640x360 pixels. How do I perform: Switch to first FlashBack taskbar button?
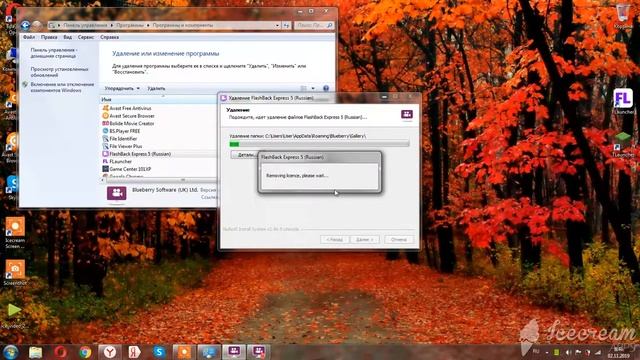coord(234,352)
